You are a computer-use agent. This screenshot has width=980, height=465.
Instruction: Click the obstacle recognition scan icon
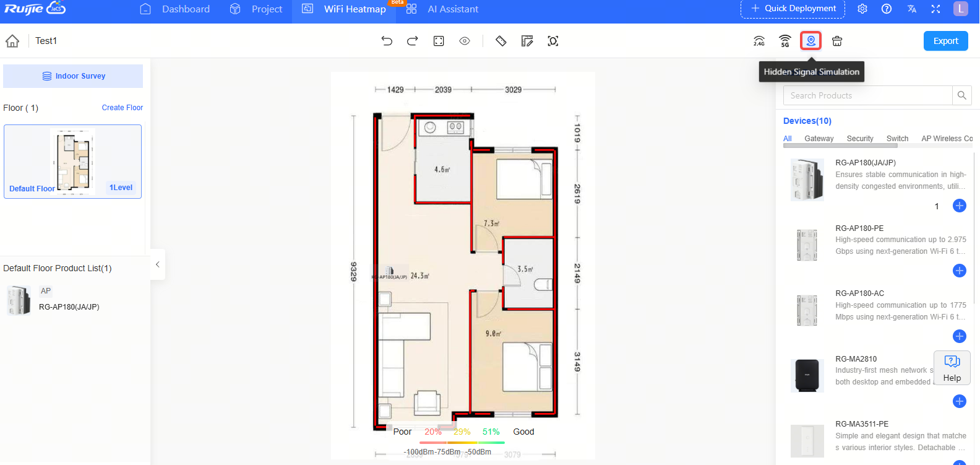pos(553,41)
